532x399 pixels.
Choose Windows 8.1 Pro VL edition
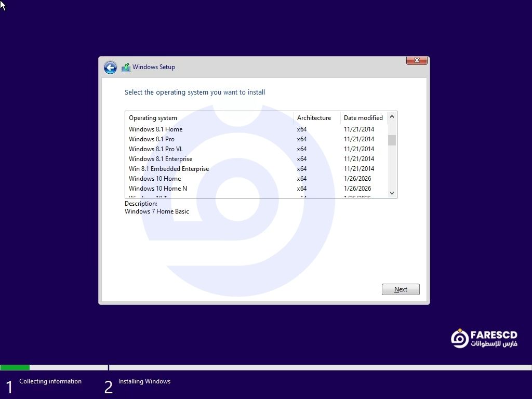coord(156,149)
